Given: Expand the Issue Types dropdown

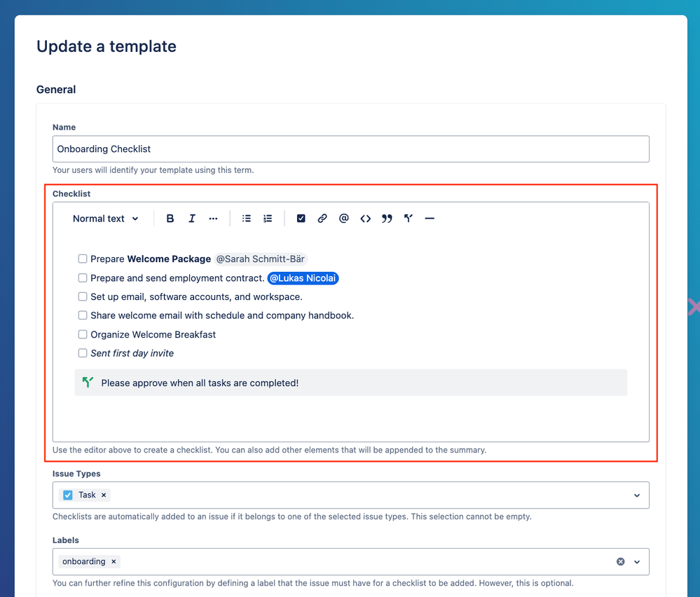Looking at the screenshot, I should [x=637, y=495].
